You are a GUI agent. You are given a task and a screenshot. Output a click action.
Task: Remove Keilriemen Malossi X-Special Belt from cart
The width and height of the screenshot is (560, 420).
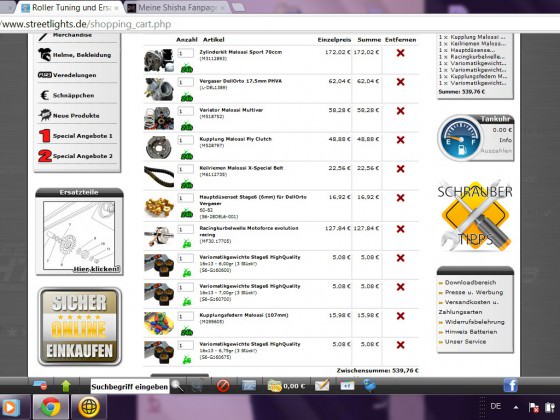400,169
